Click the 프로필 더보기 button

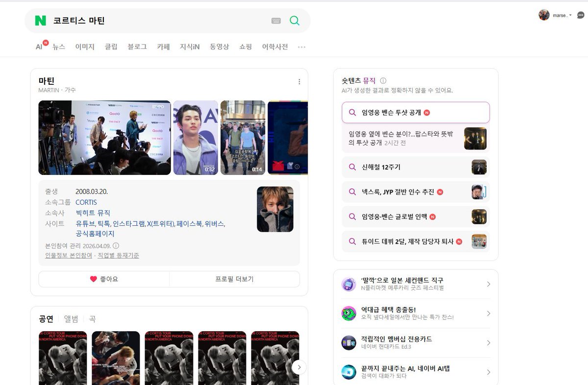click(235, 279)
